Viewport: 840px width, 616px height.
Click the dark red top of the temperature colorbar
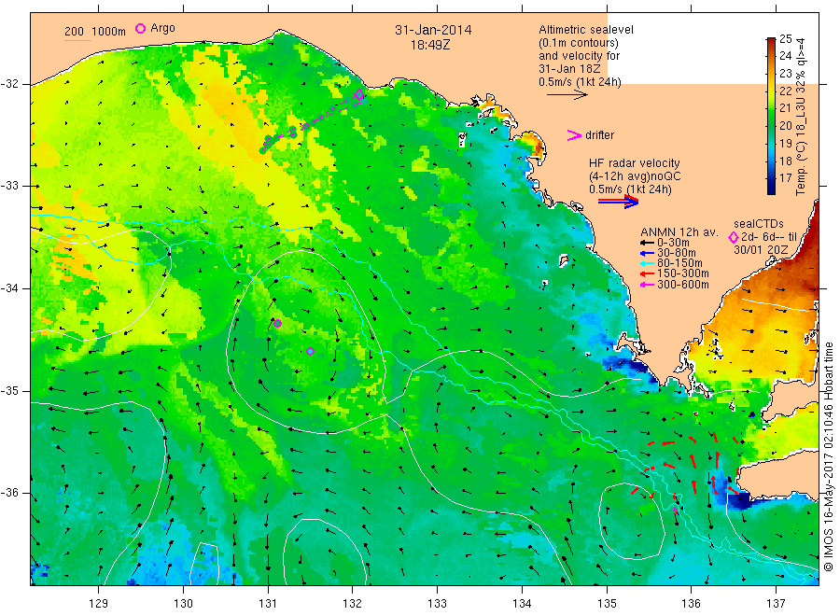coord(771,41)
